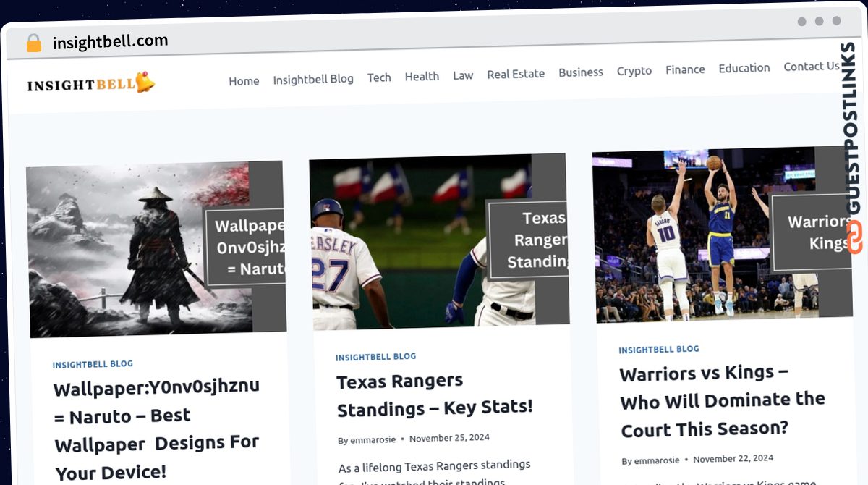
Task: Visit the Real Estate section
Action: 516,74
